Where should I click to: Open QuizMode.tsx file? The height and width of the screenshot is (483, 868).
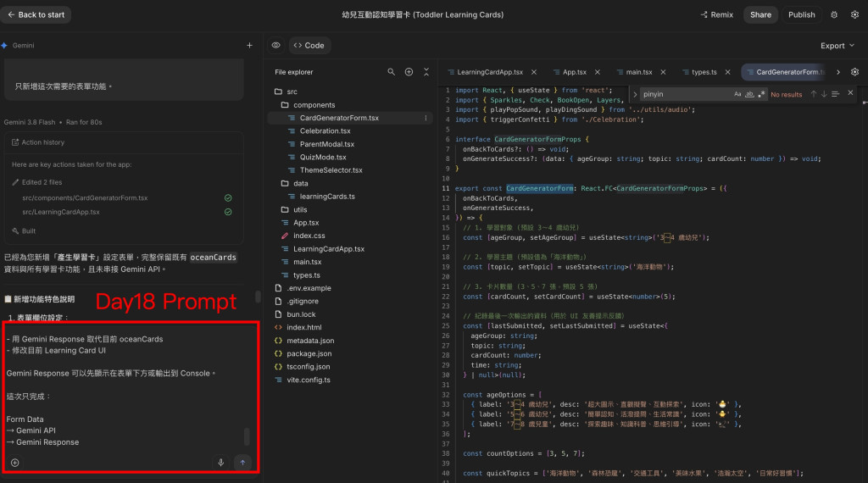click(x=323, y=157)
